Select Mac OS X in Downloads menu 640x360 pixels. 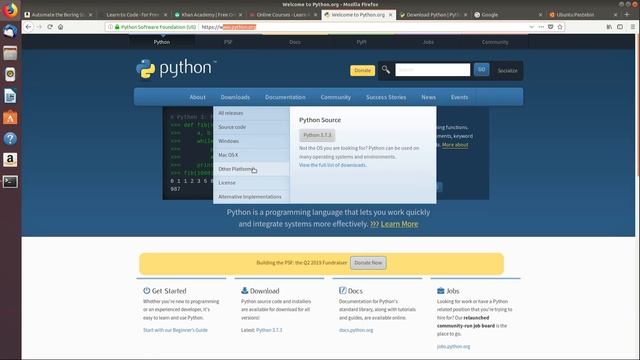[251, 155]
